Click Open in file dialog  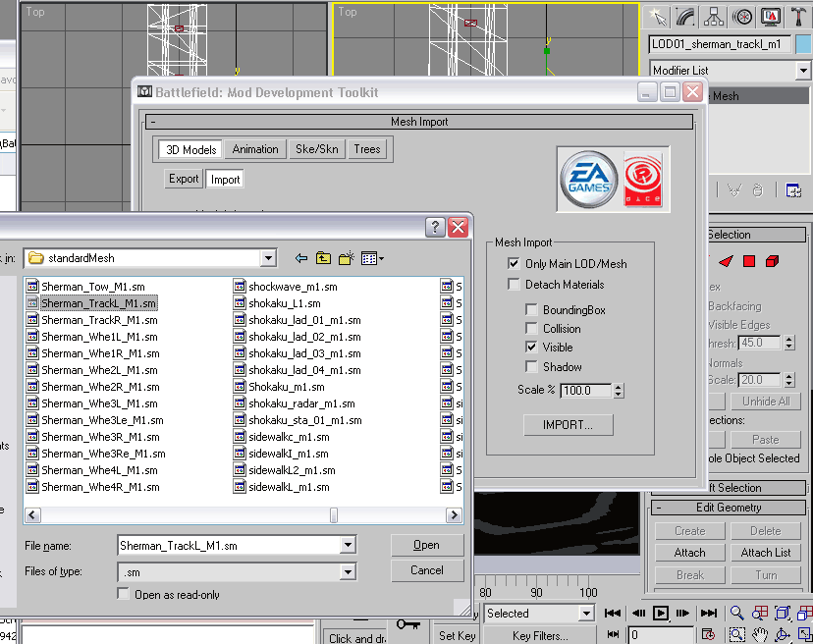click(x=427, y=545)
